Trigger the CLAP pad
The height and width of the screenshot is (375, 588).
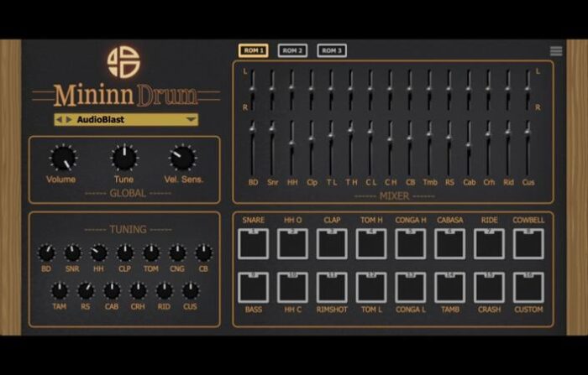point(332,243)
